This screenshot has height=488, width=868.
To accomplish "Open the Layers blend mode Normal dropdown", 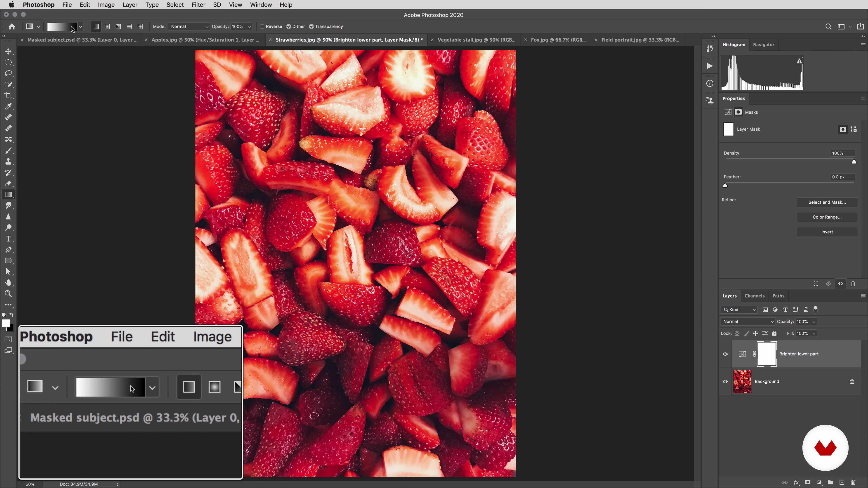I will click(x=748, y=322).
